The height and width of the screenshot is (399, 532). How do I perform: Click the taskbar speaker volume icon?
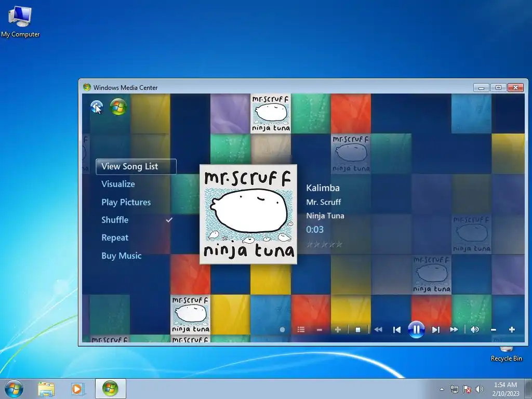480,389
